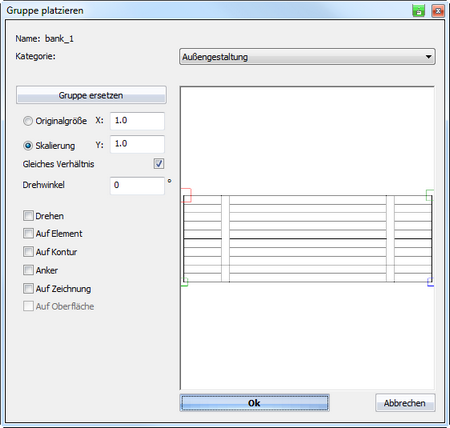The image size is (450, 428).
Task: Check the Auf Kontur option
Action: point(28,252)
